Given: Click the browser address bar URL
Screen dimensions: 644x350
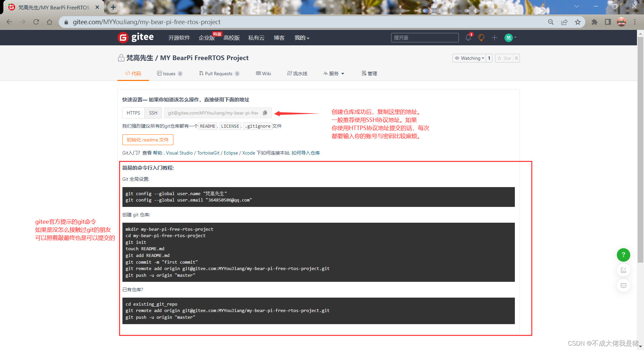Looking at the screenshot, I should [x=147, y=22].
